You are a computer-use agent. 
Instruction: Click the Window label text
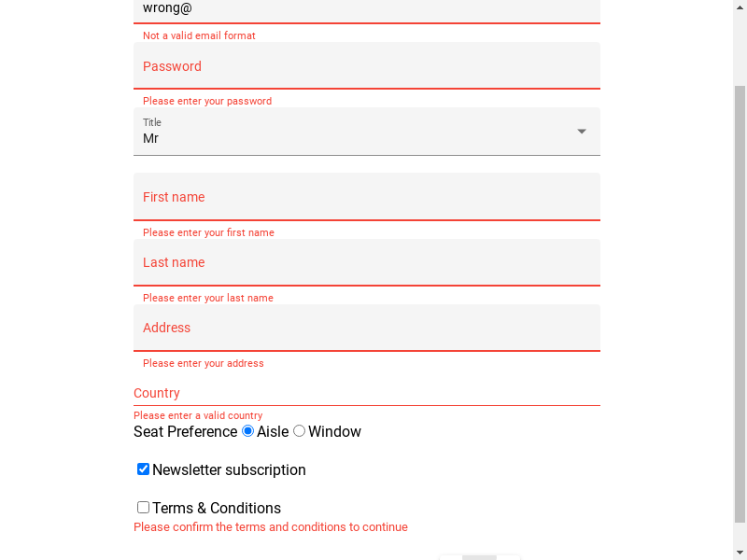pyautogui.click(x=334, y=431)
